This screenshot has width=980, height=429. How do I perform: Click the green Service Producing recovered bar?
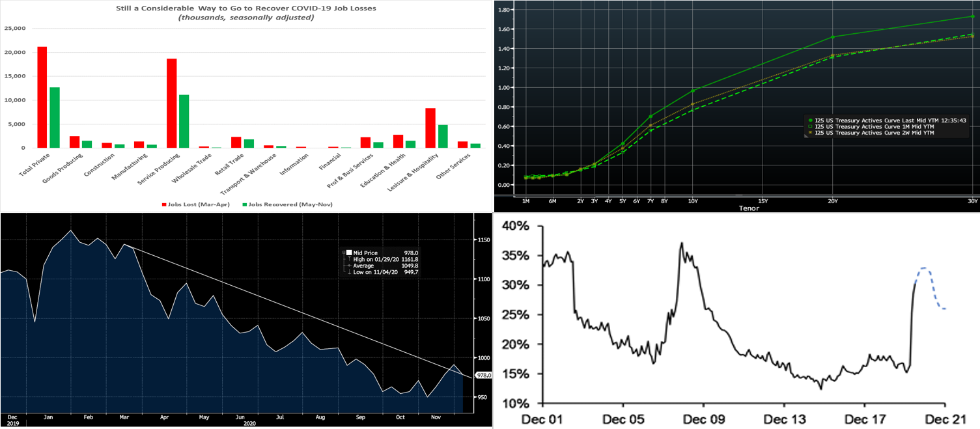184,121
